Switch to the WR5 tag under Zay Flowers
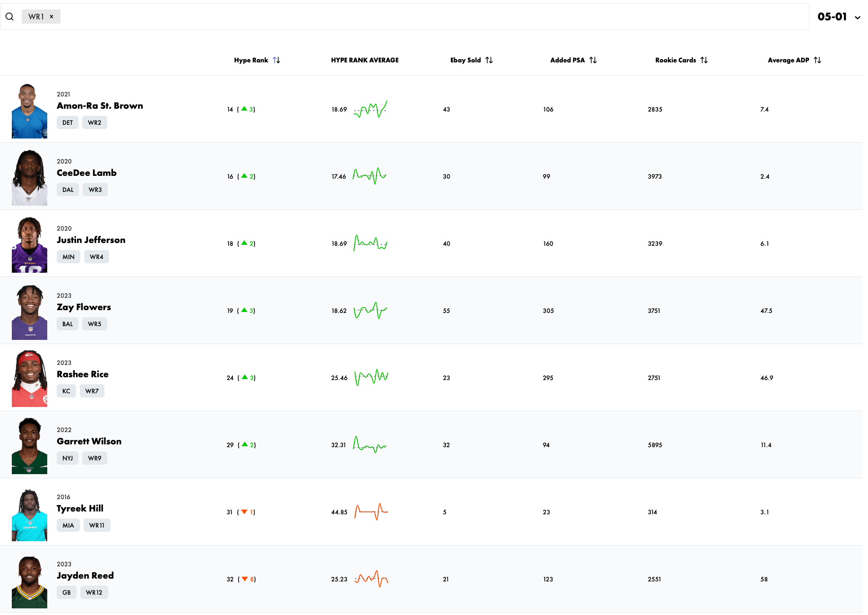Screen dimensions: 868x615 click(x=95, y=324)
